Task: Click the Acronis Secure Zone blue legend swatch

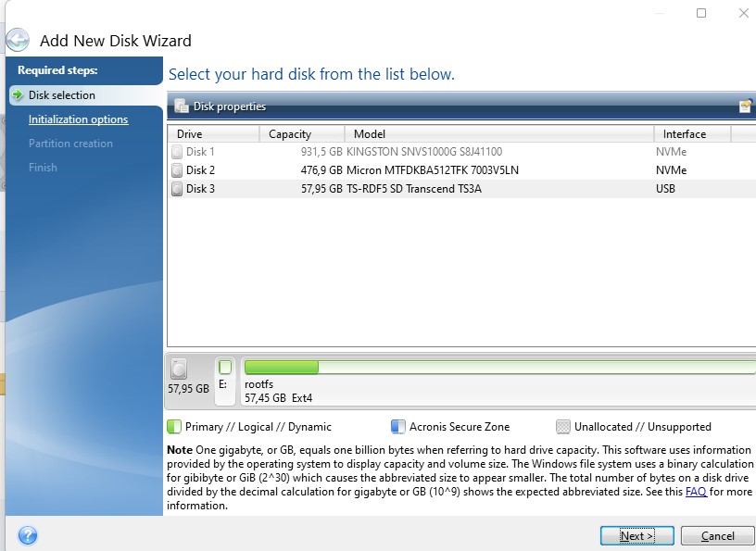Action: point(397,427)
